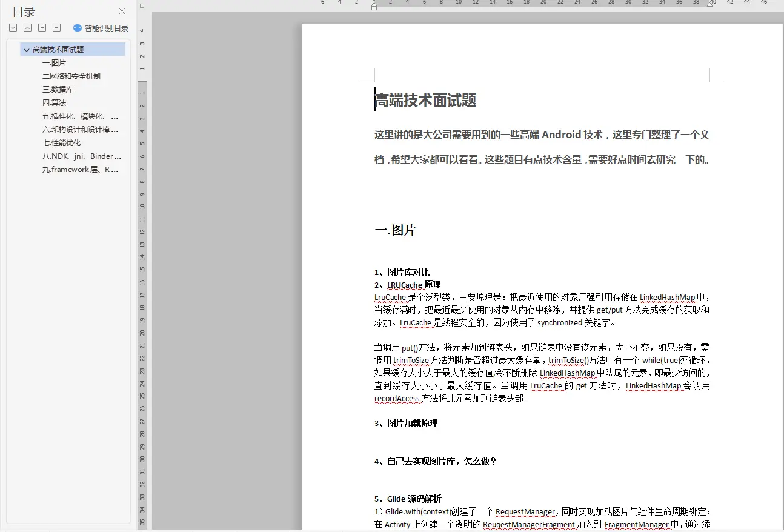The height and width of the screenshot is (532, 784).
Task: Click the heading 一.图片 in the document
Action: [395, 230]
